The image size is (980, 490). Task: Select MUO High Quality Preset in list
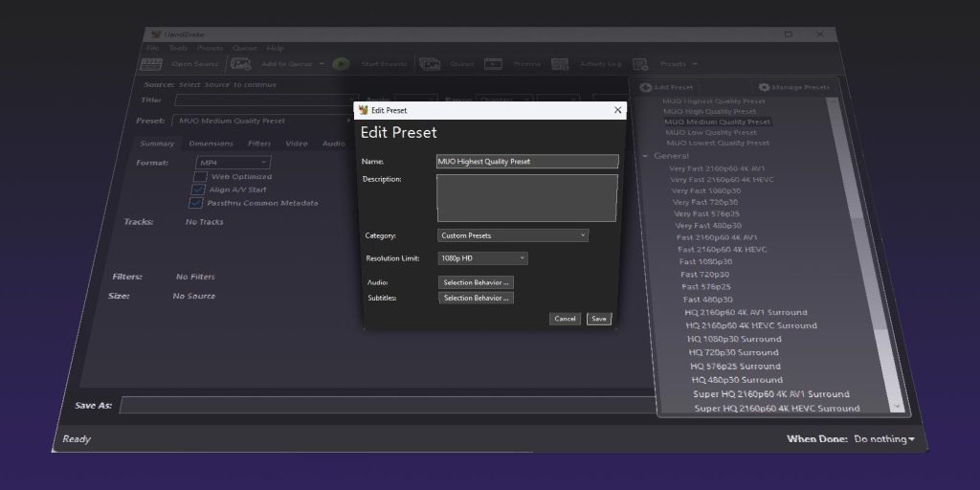pos(709,111)
